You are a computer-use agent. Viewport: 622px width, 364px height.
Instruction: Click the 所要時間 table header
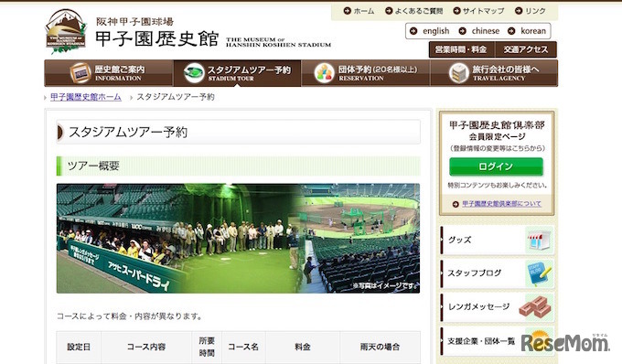(207, 347)
